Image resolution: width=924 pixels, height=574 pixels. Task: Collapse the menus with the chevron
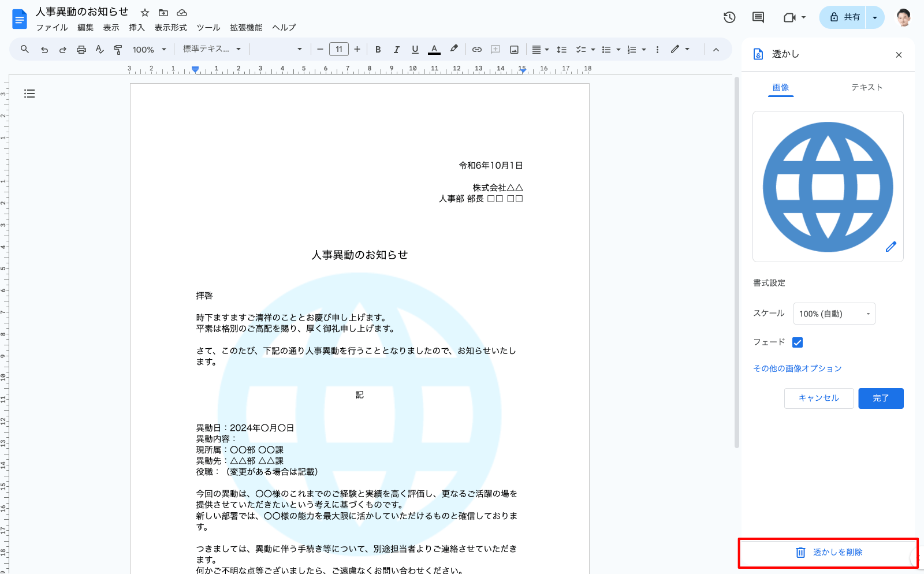(716, 50)
